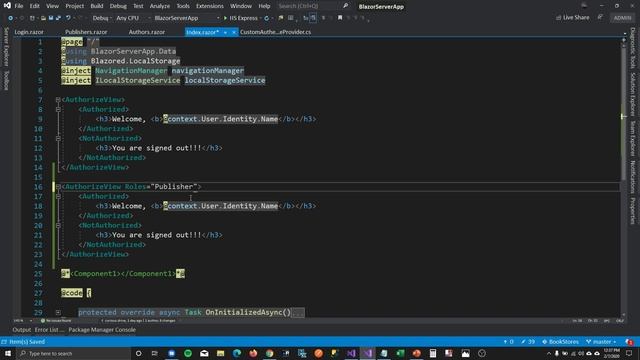Viewport: 640px width, 360px height.
Task: Switch to the Login.razor tab
Action: click(29, 32)
